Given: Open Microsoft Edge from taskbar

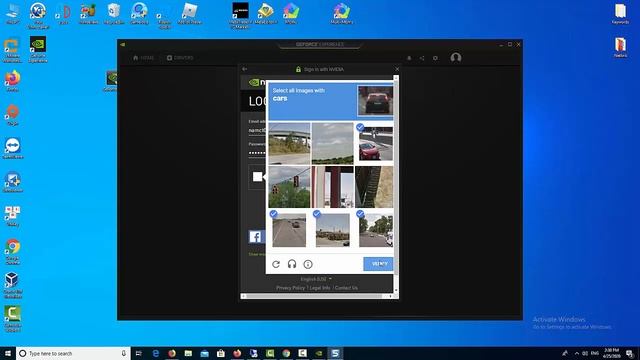Looking at the screenshot, I should tap(156, 353).
